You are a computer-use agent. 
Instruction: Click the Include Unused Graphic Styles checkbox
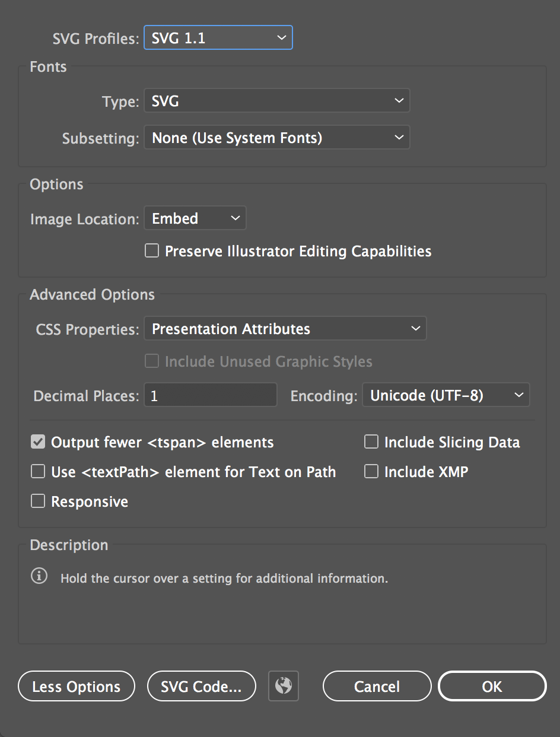point(152,361)
